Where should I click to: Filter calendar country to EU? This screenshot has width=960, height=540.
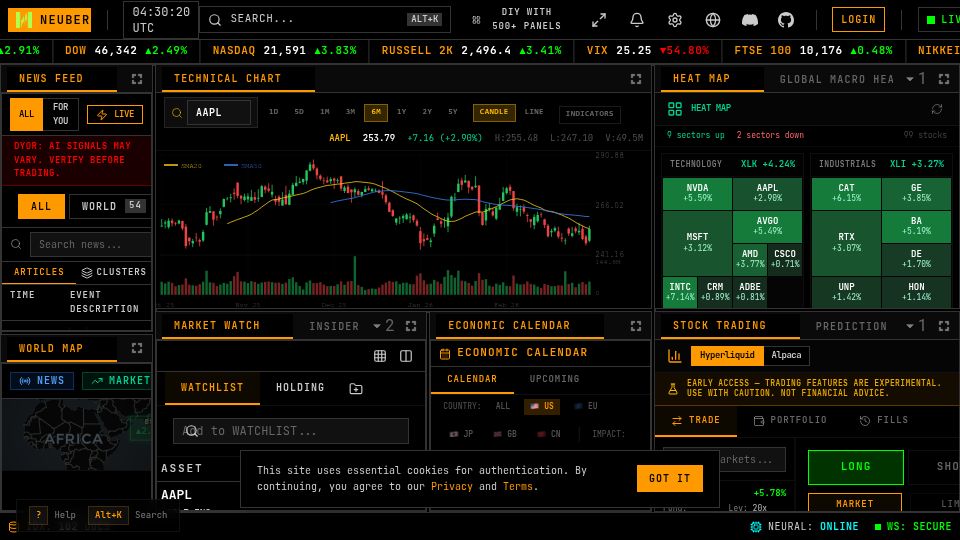[x=586, y=406]
